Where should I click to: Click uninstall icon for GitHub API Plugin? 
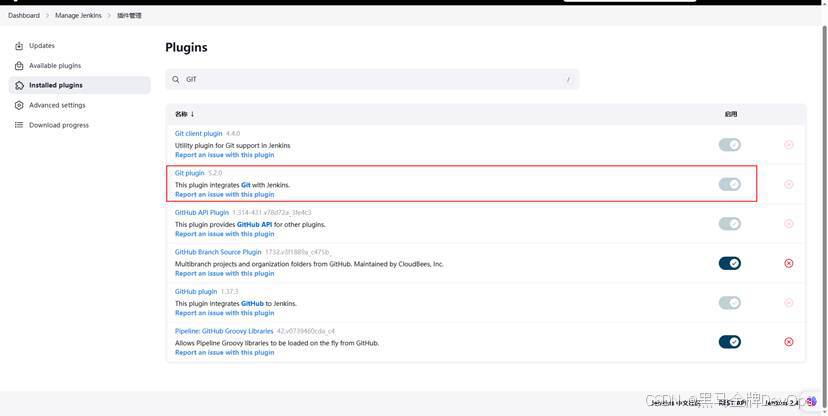[x=788, y=224]
